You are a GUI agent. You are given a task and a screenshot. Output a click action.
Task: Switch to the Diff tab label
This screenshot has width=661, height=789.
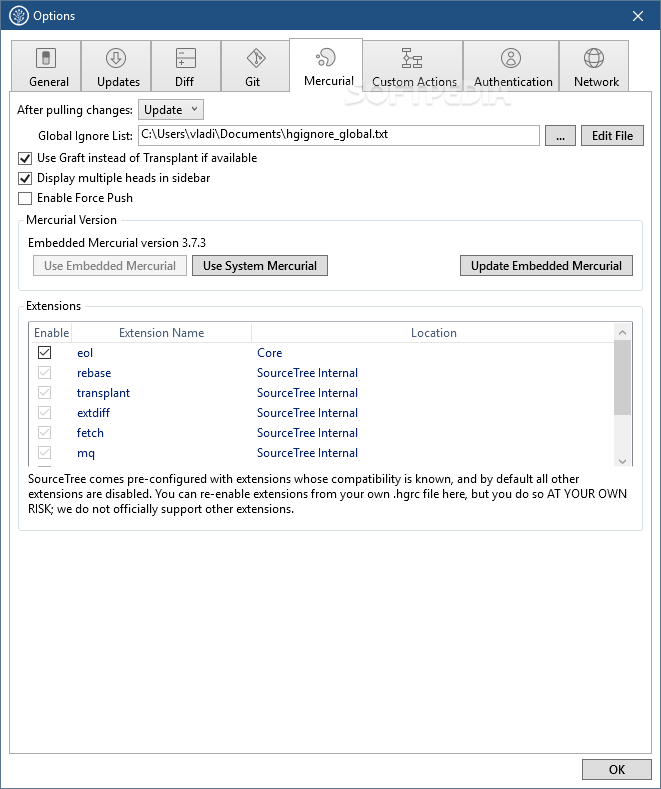pyautogui.click(x=184, y=82)
